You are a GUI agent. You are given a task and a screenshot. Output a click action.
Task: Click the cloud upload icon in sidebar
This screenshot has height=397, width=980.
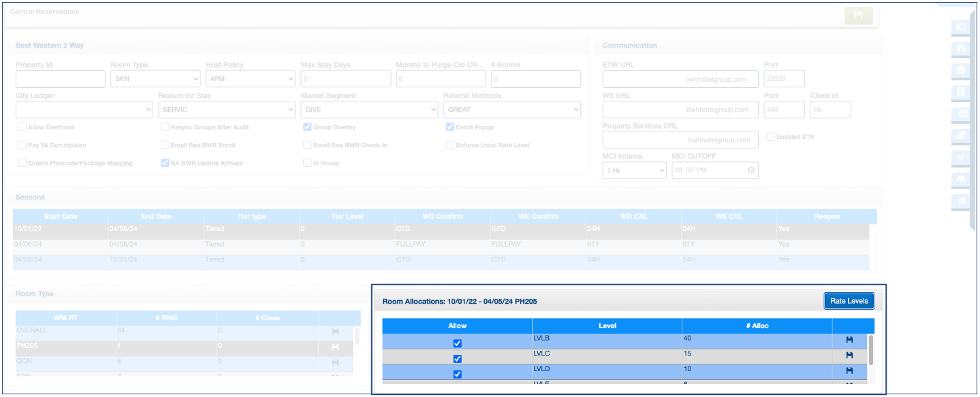click(961, 179)
